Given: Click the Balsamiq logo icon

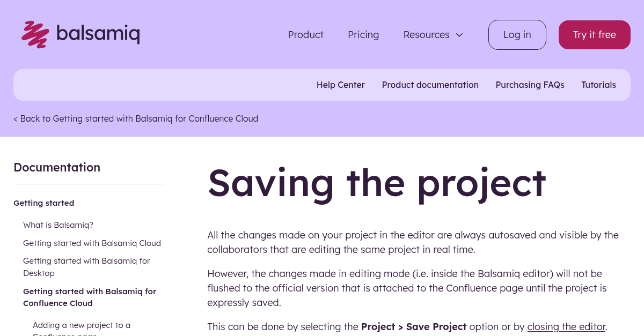Looking at the screenshot, I should click(34, 34).
